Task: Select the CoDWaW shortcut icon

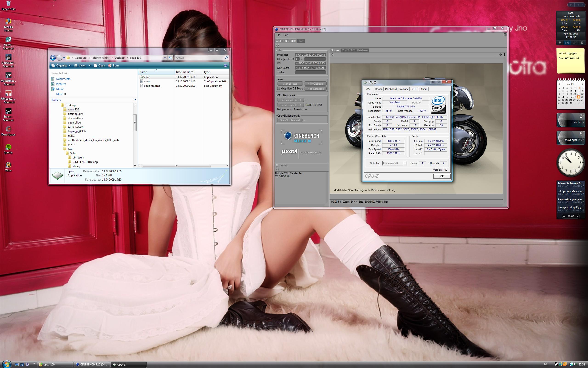Action: [x=8, y=61]
